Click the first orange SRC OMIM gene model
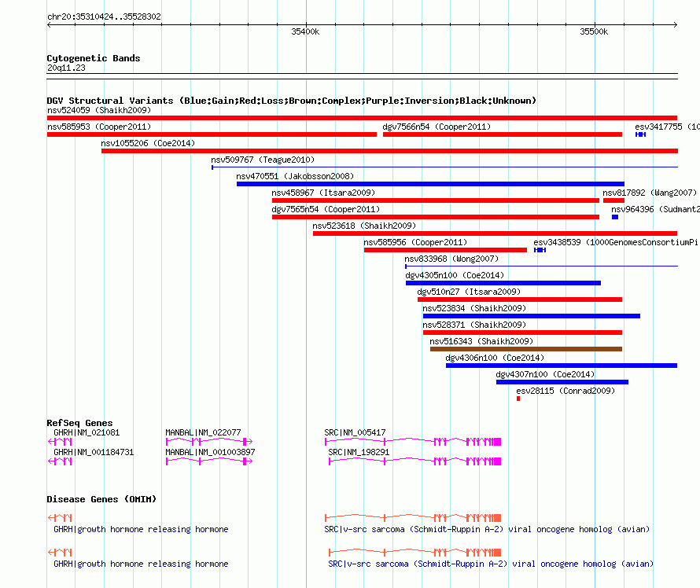700x588 pixels. tap(413, 517)
